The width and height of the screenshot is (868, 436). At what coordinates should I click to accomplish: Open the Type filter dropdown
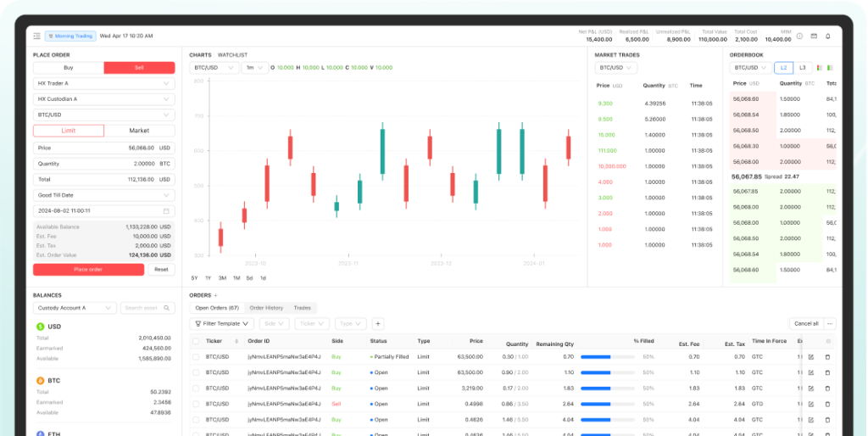click(x=350, y=323)
